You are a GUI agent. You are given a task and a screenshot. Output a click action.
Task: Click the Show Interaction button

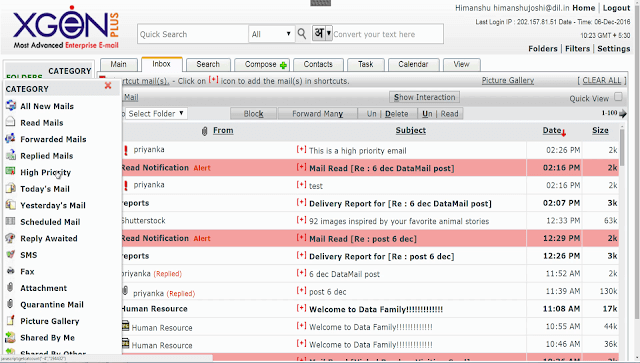pos(424,97)
